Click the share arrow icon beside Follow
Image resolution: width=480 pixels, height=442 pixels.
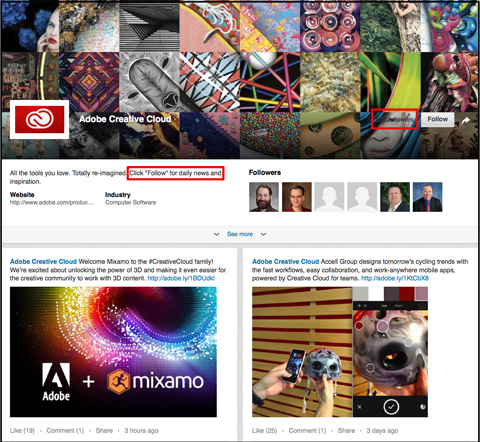[x=466, y=120]
